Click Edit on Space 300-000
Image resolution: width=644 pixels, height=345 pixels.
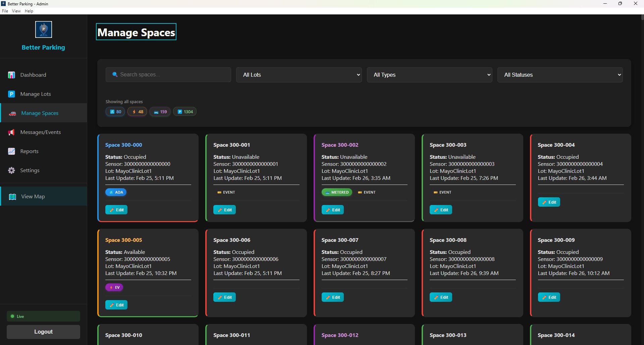coord(116,209)
